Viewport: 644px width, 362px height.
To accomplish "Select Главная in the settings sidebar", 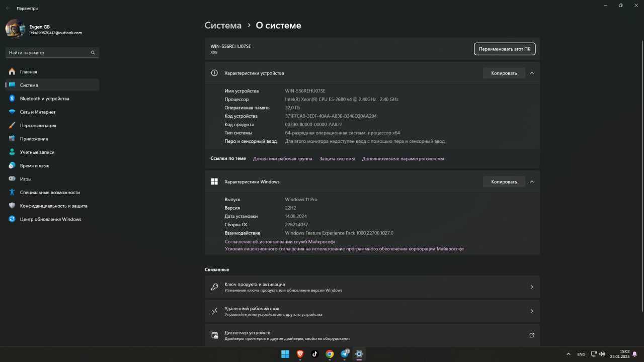I will (x=52, y=72).
